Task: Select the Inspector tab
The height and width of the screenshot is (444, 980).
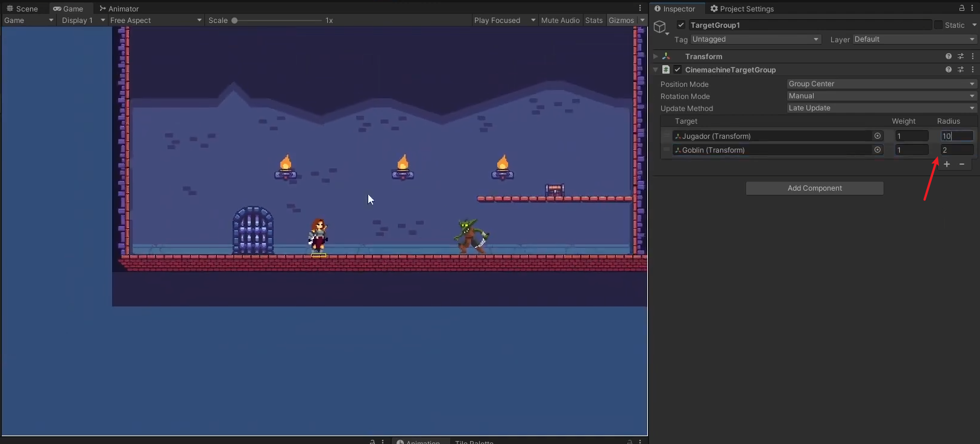Action: [675, 8]
